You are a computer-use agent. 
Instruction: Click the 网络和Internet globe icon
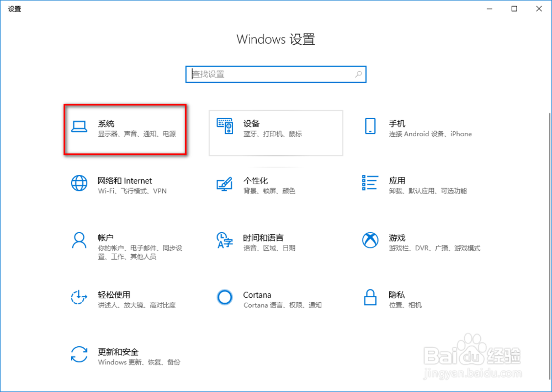click(79, 184)
